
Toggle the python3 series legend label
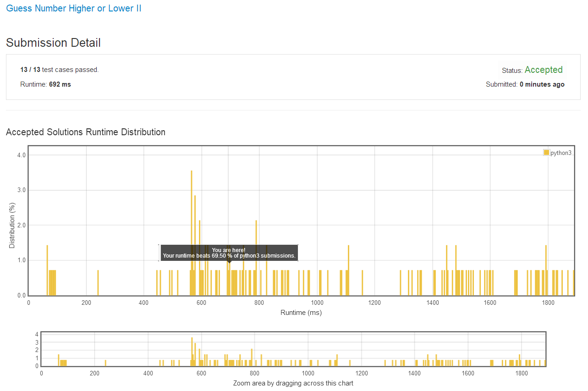(x=561, y=153)
